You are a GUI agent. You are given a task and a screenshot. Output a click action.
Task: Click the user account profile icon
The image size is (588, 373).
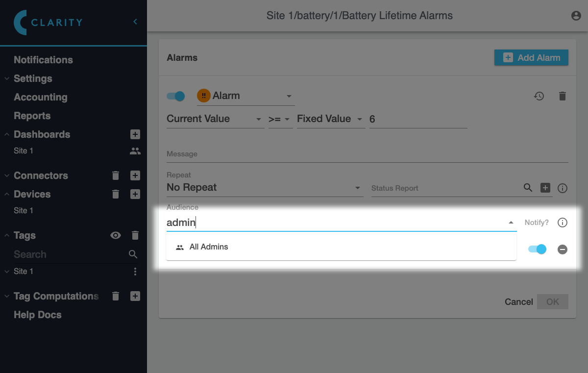point(576,16)
